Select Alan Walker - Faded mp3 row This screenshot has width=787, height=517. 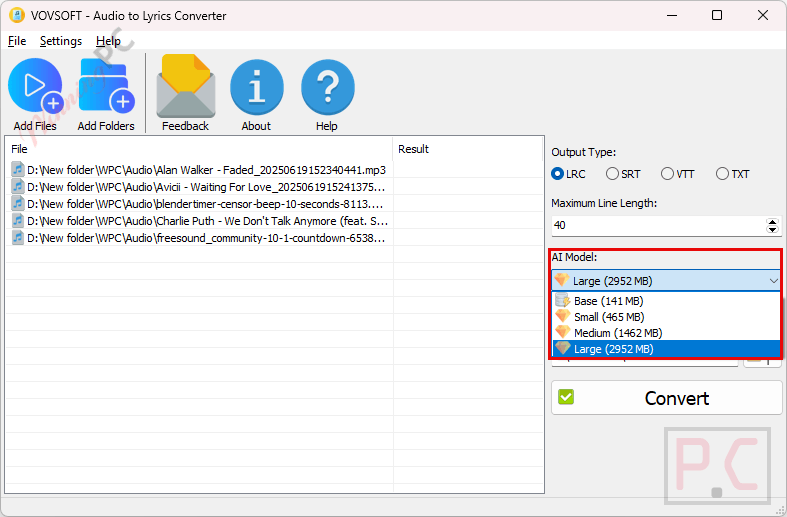[x=275, y=170]
